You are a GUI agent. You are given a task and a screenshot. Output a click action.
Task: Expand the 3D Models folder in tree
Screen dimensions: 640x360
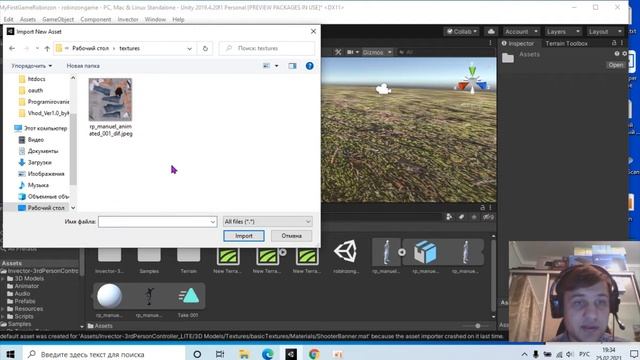3,279
